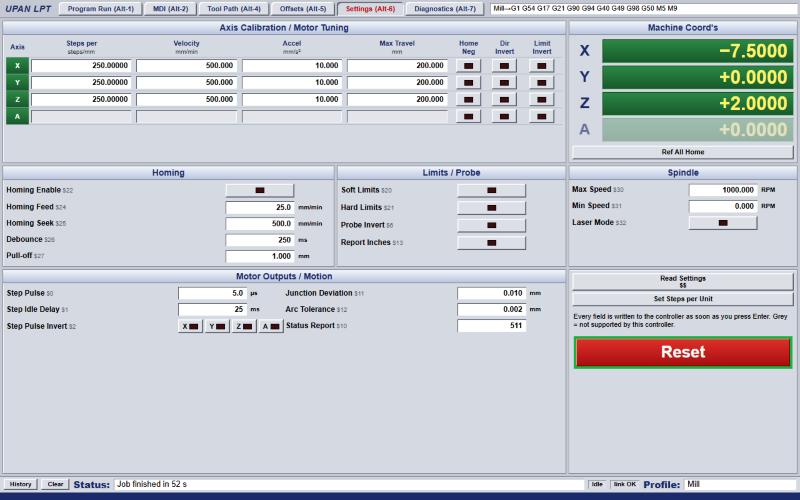
Task: Toggle Hard Limits $21
Action: coord(491,208)
